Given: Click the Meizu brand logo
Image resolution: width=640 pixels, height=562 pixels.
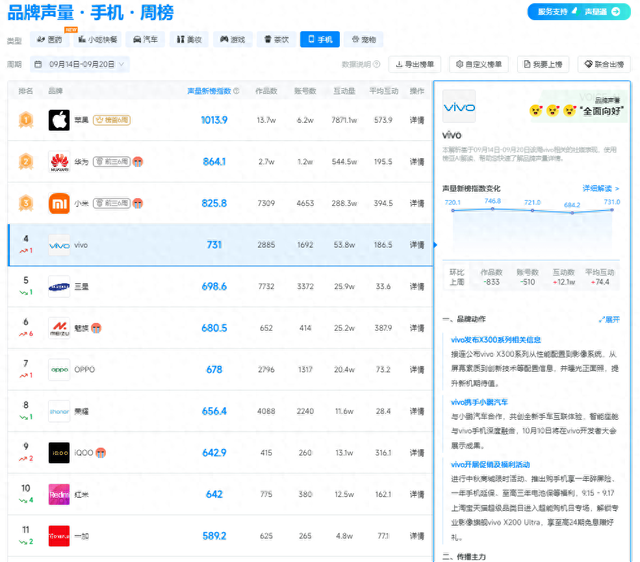Looking at the screenshot, I should [x=59, y=328].
